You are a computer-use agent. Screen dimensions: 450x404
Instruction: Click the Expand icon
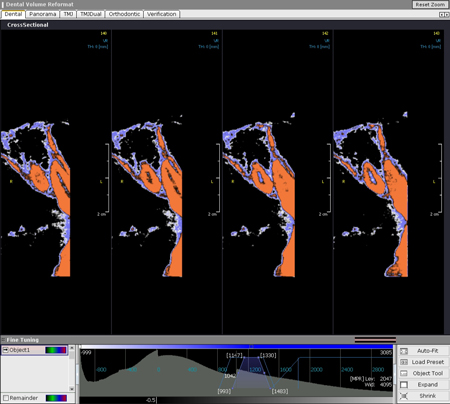point(404,385)
